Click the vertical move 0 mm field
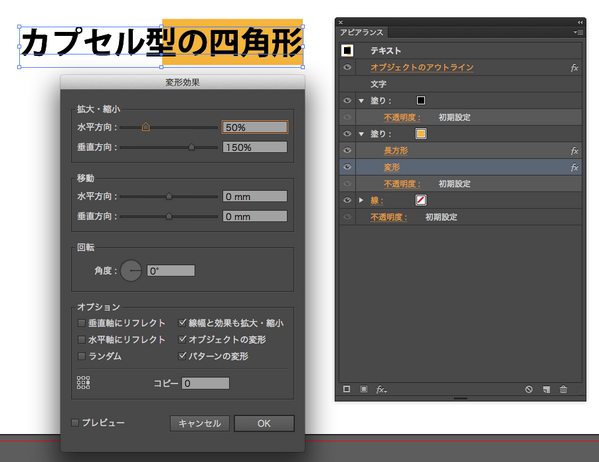 (255, 216)
